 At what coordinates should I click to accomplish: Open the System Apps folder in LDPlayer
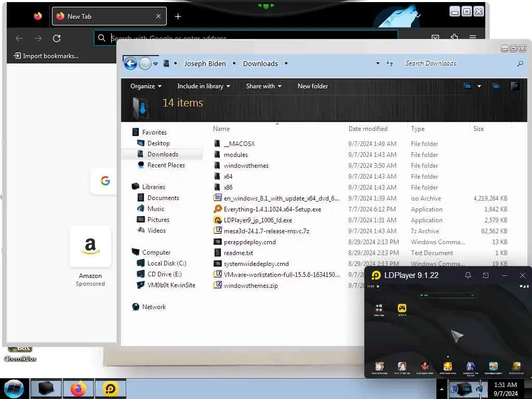coord(379,308)
